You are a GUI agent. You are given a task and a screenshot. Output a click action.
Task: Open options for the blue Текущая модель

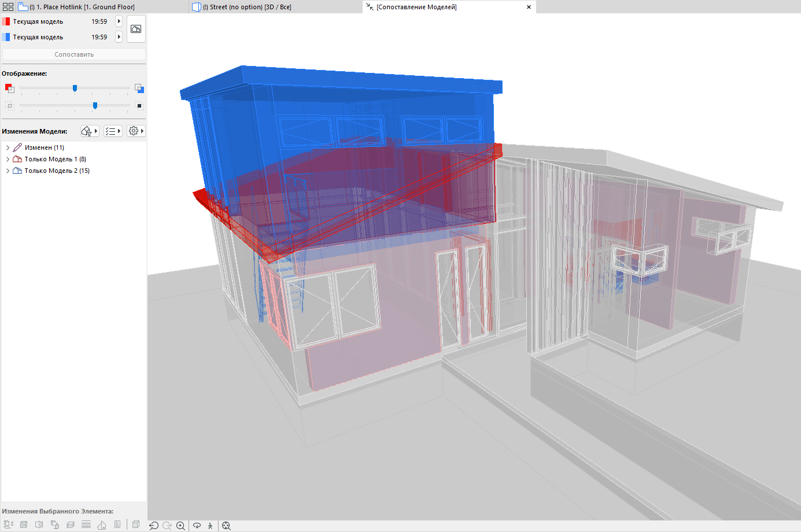pyautogui.click(x=119, y=37)
